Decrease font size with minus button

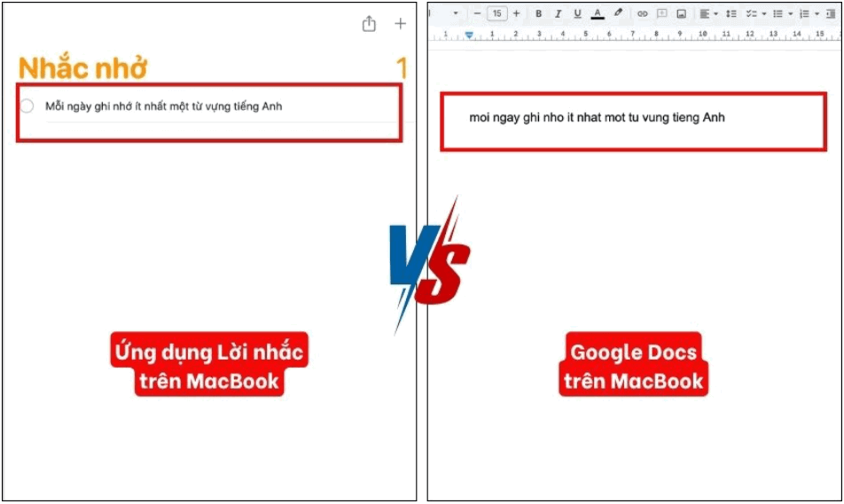coord(477,13)
